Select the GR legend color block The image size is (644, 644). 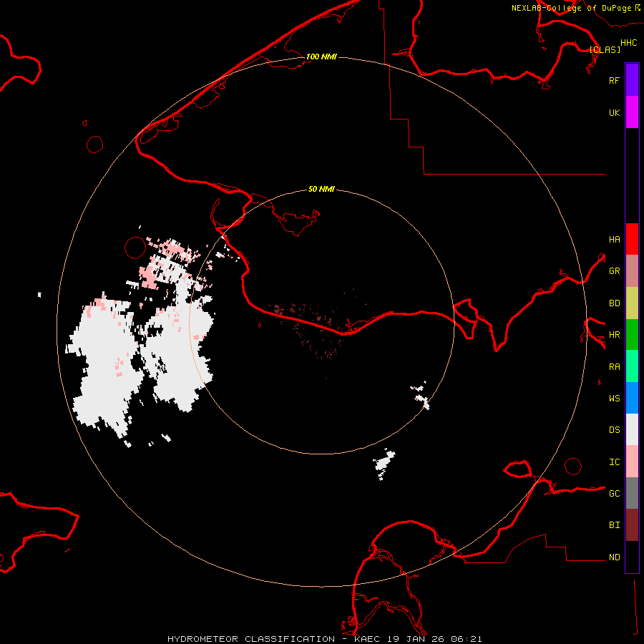pos(632,270)
